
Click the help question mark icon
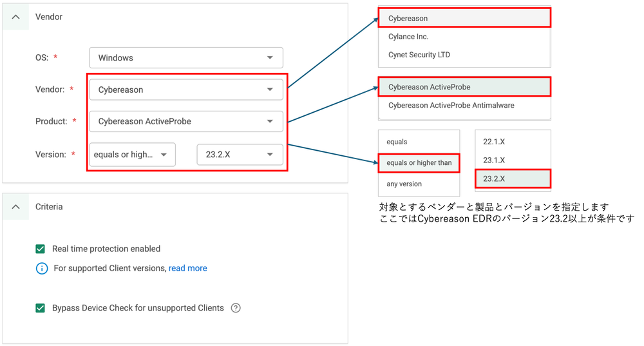coord(236,308)
